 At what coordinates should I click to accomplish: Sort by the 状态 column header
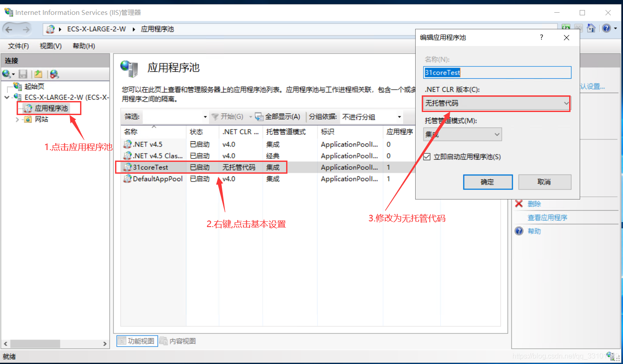(x=203, y=132)
